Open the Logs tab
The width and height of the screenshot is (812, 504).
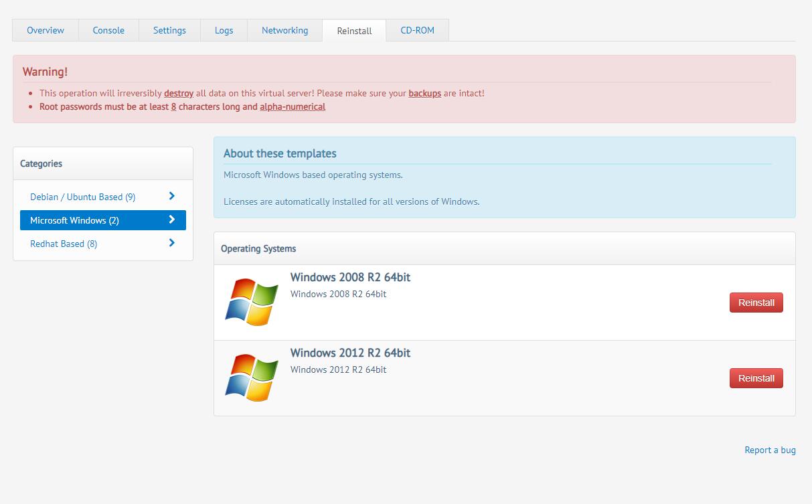coord(224,30)
